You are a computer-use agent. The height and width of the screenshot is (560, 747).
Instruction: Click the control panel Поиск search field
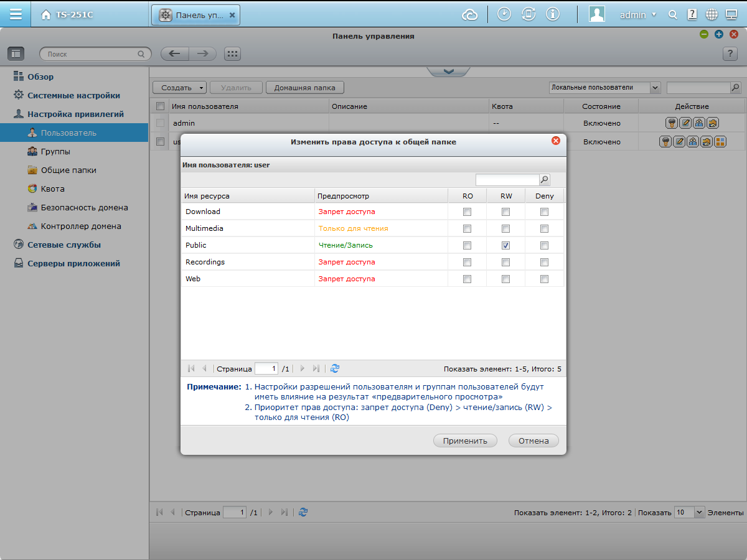click(x=95, y=54)
